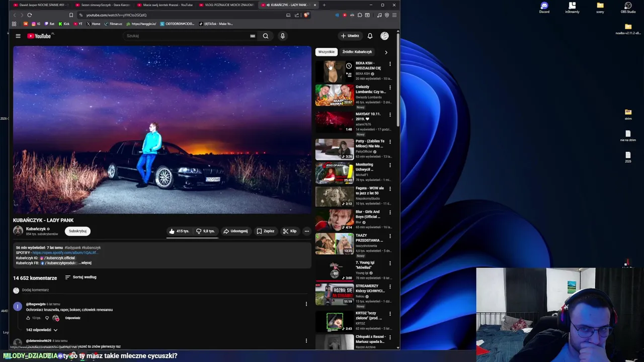Screen dimensions: 644x362
Task: Open comment options for @lbsgwwjpts comment
Action: pyautogui.click(x=306, y=304)
